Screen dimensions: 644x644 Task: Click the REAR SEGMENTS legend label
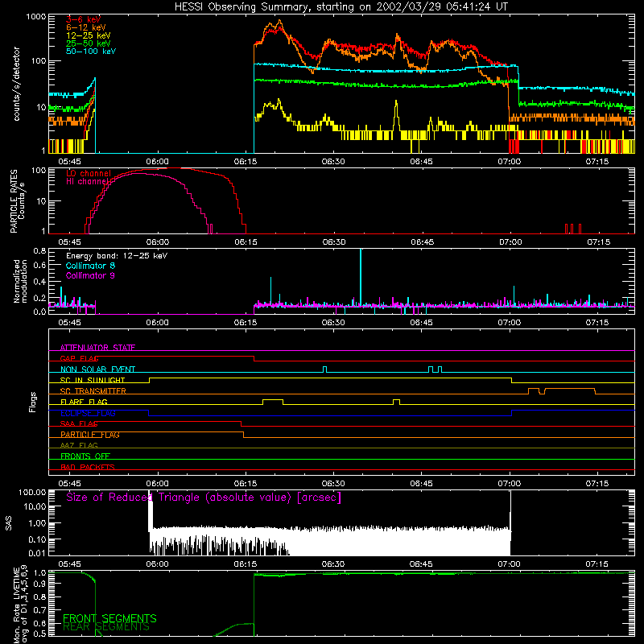pos(106,627)
